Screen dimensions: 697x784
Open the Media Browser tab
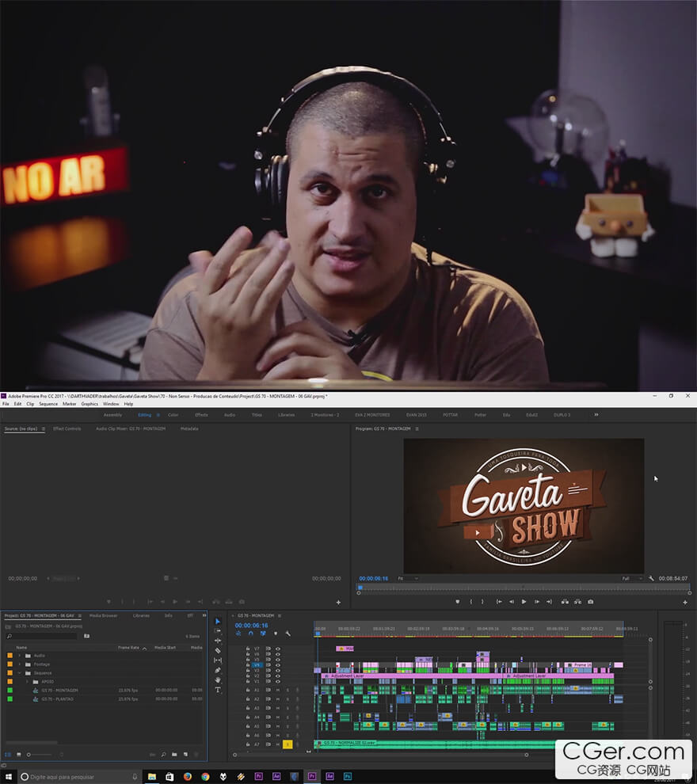coord(103,615)
